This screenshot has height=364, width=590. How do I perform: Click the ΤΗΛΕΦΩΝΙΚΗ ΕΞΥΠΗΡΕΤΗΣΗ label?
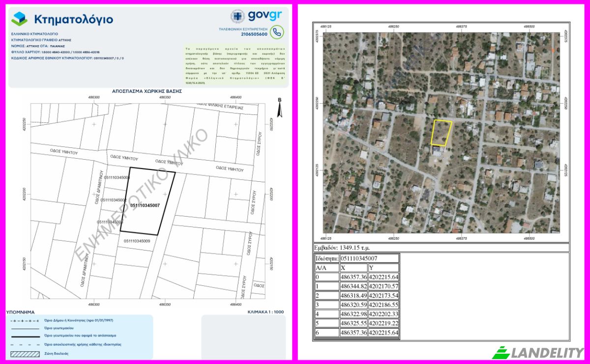tap(243, 29)
